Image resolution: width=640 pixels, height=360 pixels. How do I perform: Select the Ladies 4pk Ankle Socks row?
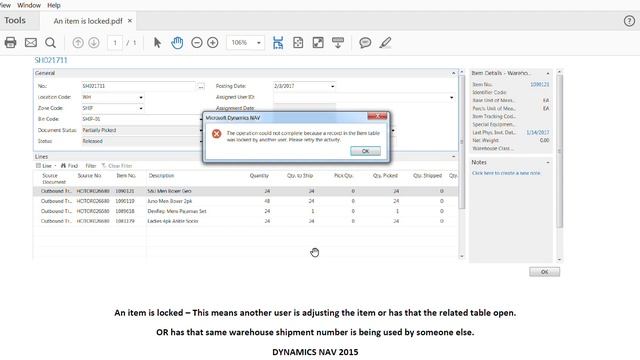(x=245, y=221)
